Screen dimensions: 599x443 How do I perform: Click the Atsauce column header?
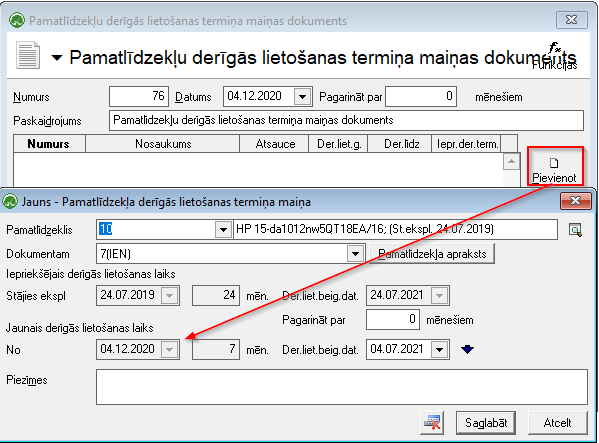tap(274, 144)
